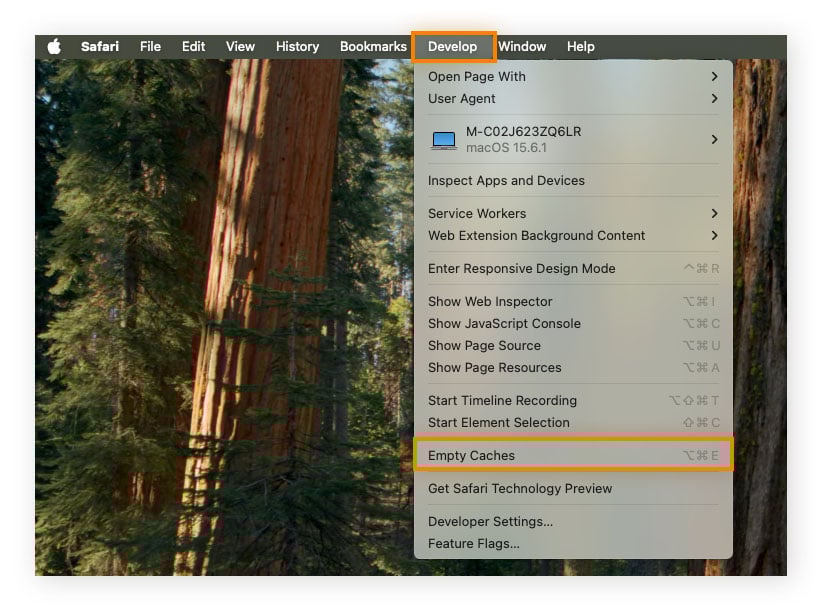Expand the M-C02J623ZQ6LR device chevron
822x611 pixels.
point(714,139)
